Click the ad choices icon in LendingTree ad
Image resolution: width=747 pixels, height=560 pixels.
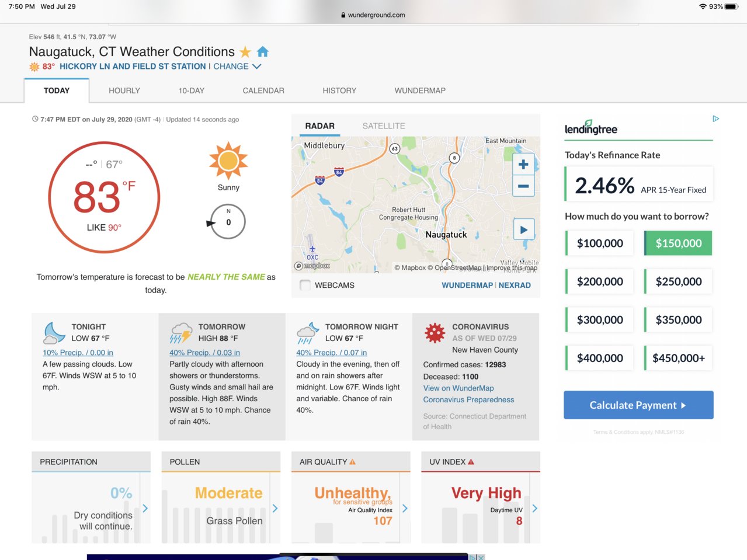click(x=715, y=119)
